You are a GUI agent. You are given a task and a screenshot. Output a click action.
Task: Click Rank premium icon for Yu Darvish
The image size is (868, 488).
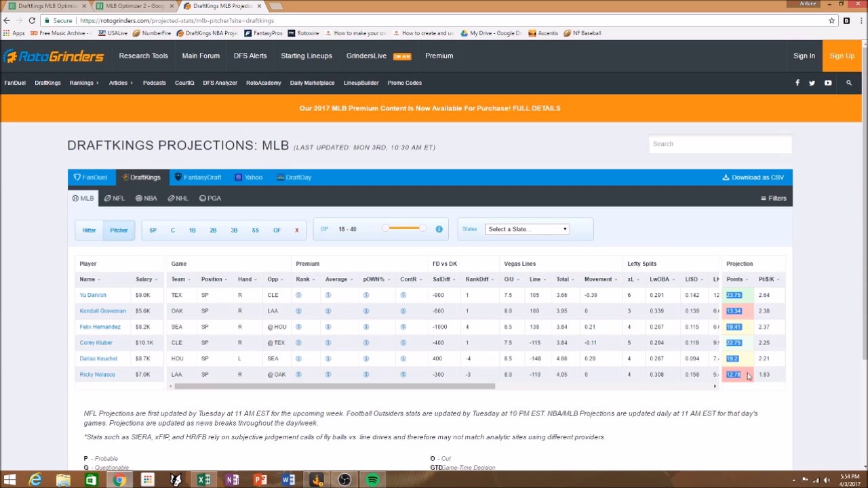tap(298, 295)
